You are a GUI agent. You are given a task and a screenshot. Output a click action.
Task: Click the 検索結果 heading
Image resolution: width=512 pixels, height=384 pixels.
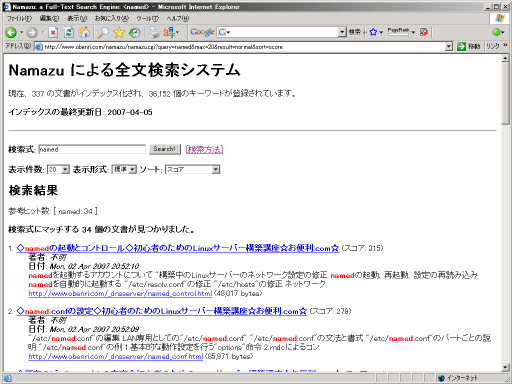(x=33, y=190)
